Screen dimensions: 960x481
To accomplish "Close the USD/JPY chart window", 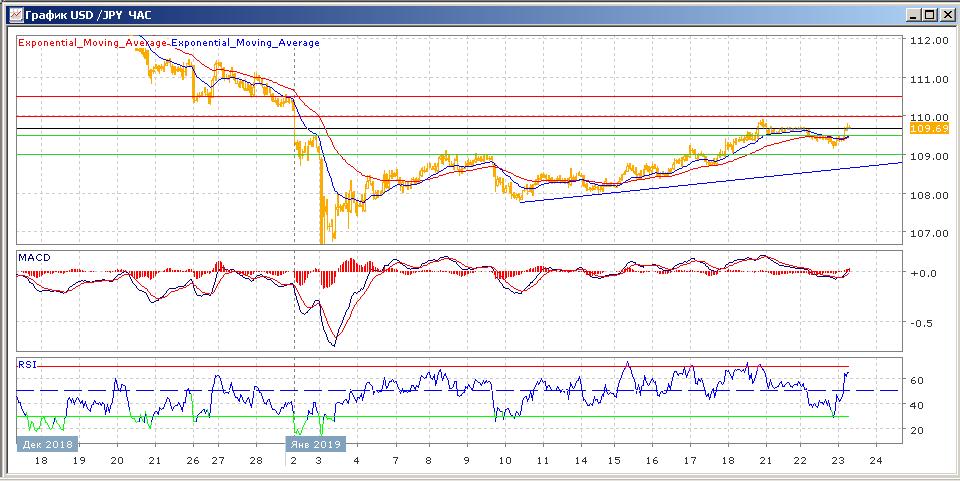I will pos(945,14).
